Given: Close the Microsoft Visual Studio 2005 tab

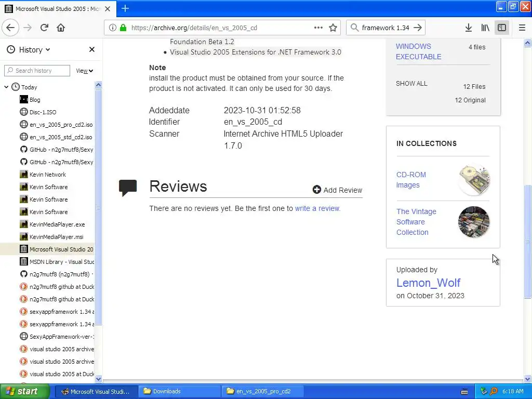Looking at the screenshot, I should 108,9.
